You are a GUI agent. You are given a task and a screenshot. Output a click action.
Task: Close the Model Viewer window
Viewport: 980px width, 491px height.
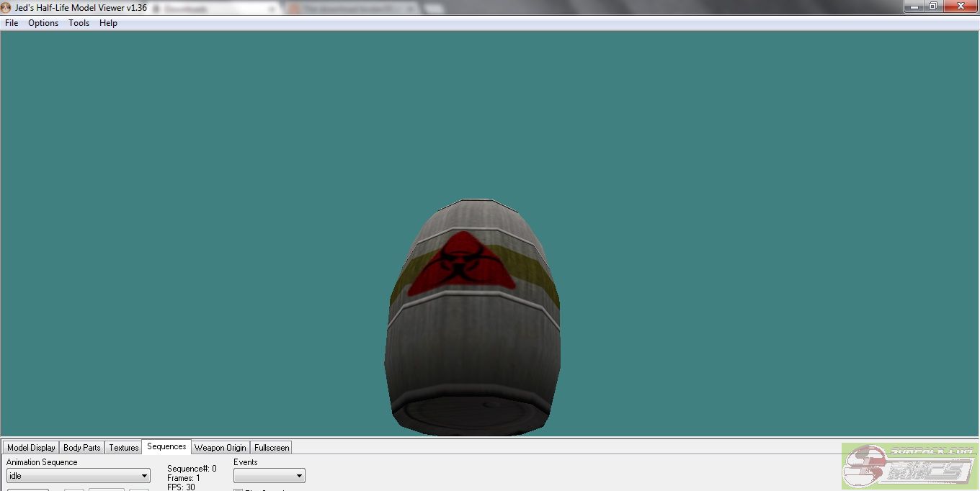click(960, 6)
